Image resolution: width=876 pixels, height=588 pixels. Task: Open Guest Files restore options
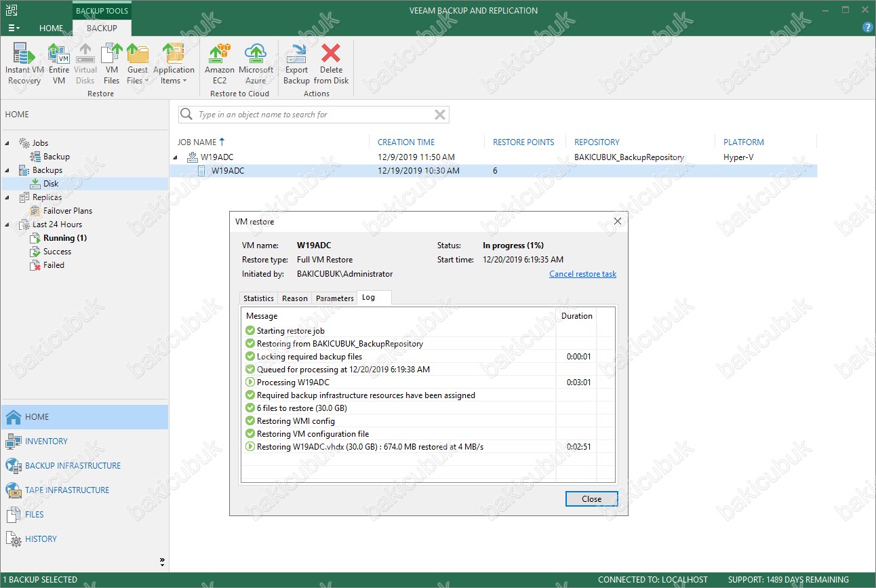[x=138, y=64]
